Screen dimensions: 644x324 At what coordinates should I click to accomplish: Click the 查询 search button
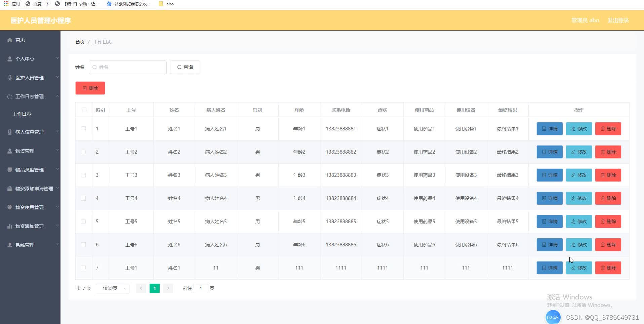point(185,67)
